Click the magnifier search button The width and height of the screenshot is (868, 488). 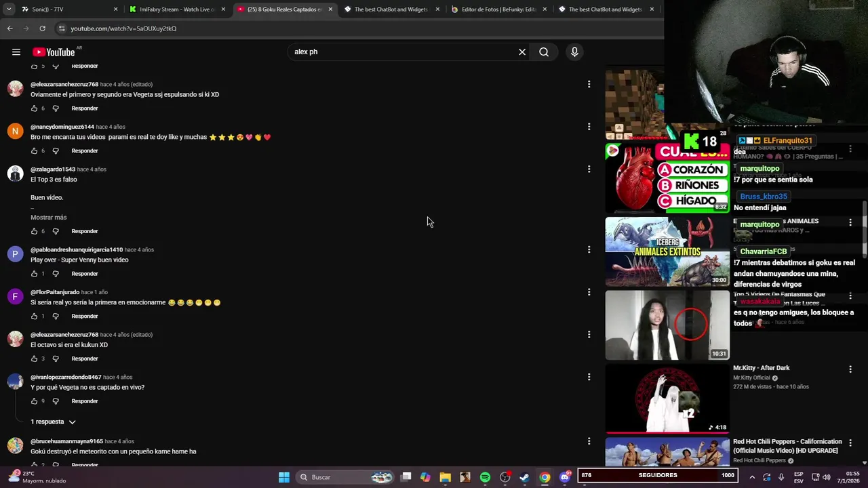pyautogui.click(x=544, y=52)
